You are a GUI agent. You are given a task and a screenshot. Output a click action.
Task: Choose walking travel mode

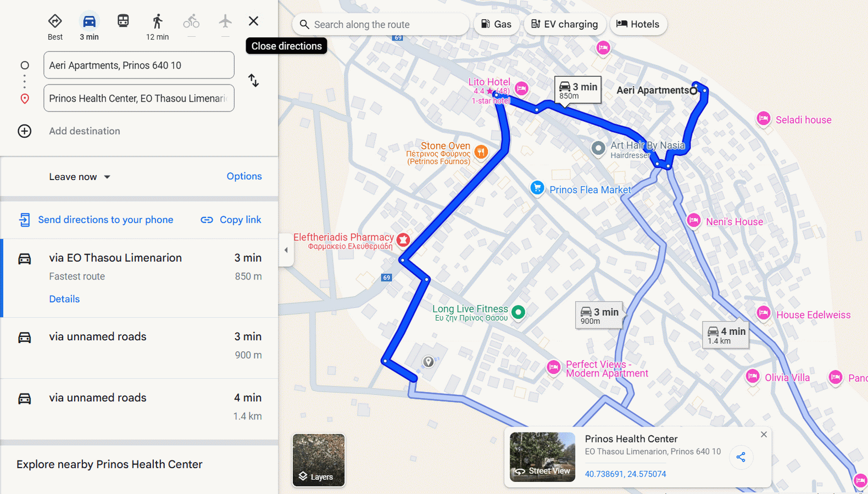point(157,22)
